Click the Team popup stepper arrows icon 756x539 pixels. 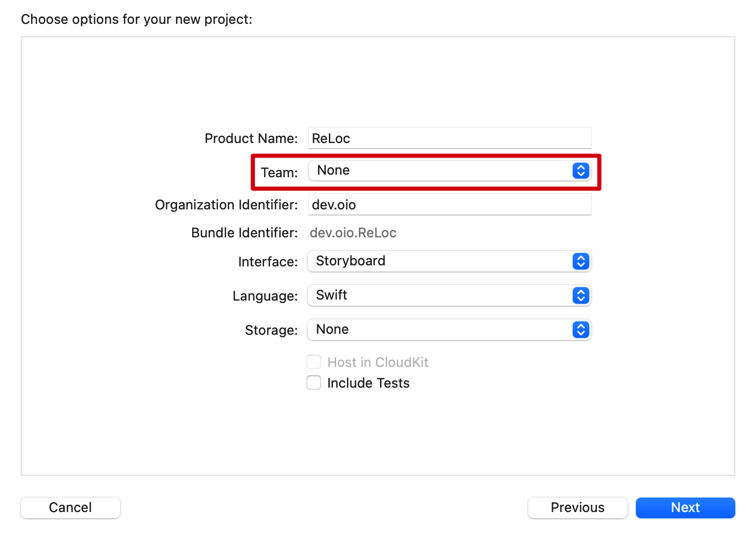pyautogui.click(x=580, y=171)
